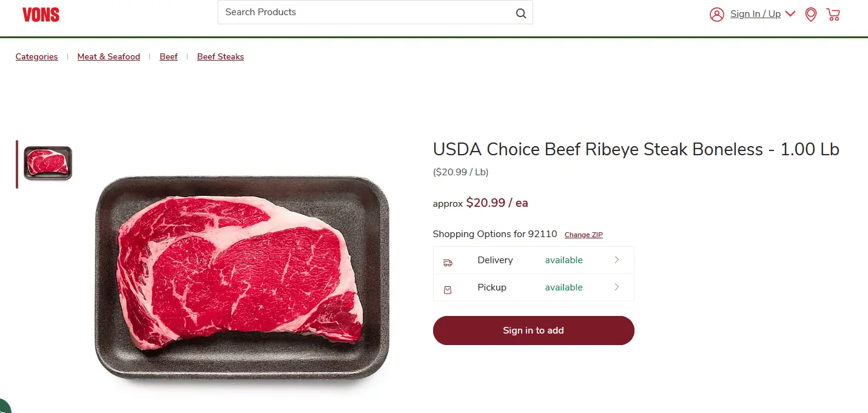This screenshot has width=868, height=413.
Task: Open the store location pin icon
Action: (x=810, y=15)
